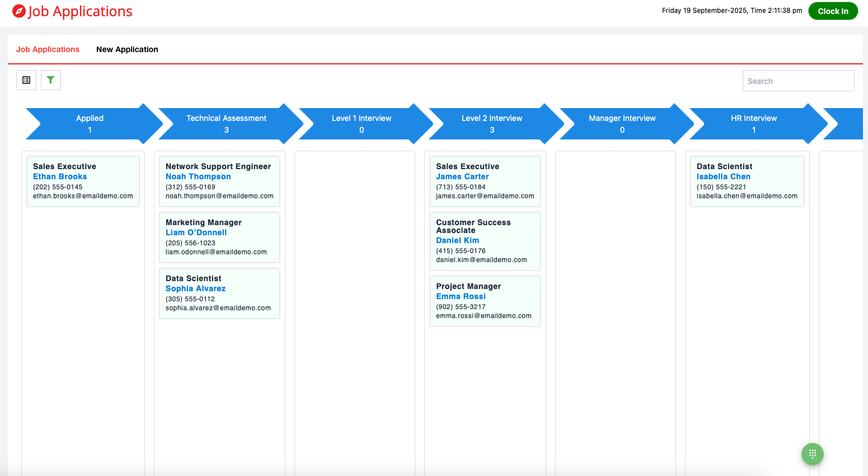The height and width of the screenshot is (476, 868).
Task: Open the green filter funnel icon
Action: [50, 80]
